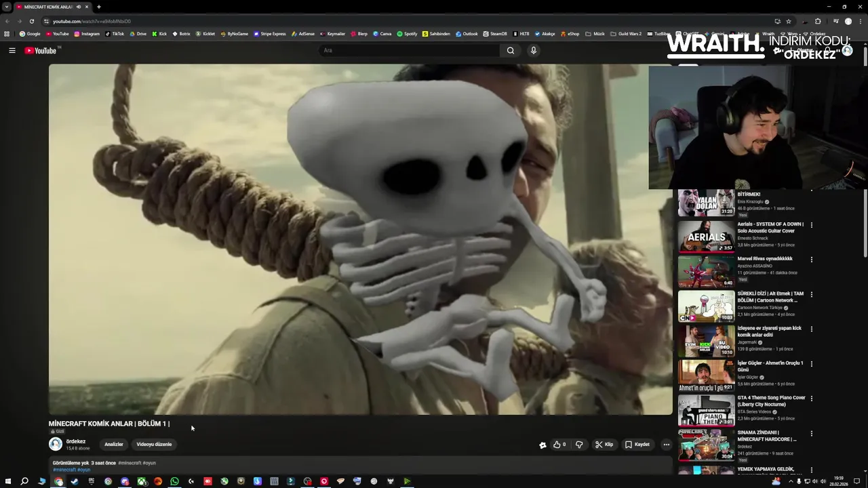This screenshot has width=868, height=488.
Task: Click the promote icon beside like
Action: click(542, 445)
